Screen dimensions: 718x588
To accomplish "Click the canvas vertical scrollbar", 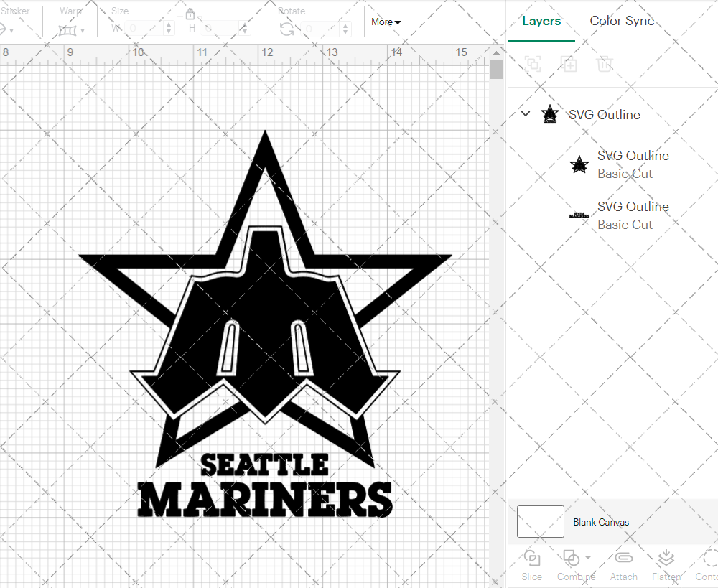I will [x=495, y=68].
